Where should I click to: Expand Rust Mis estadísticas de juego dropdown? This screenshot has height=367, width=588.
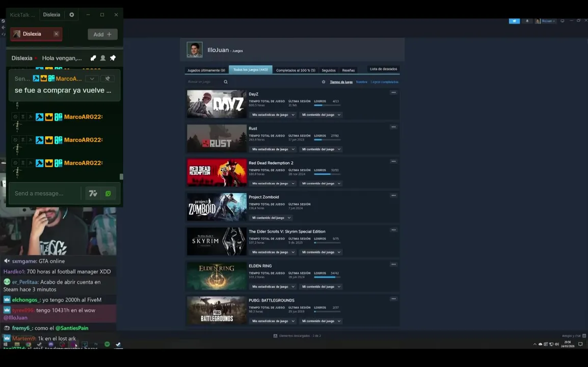click(273, 149)
